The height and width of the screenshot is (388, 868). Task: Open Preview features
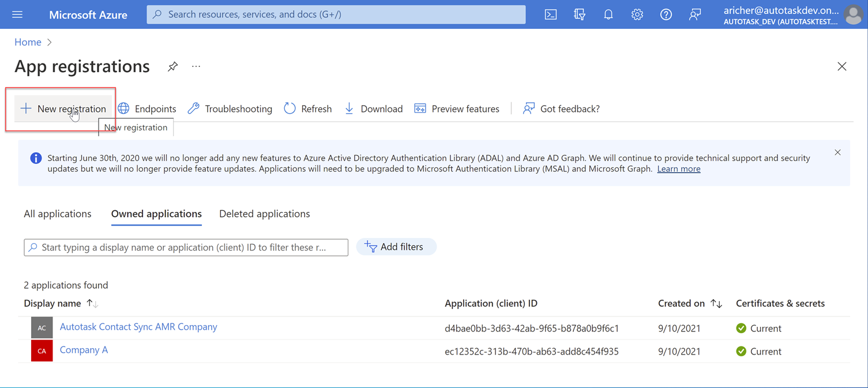coord(457,109)
